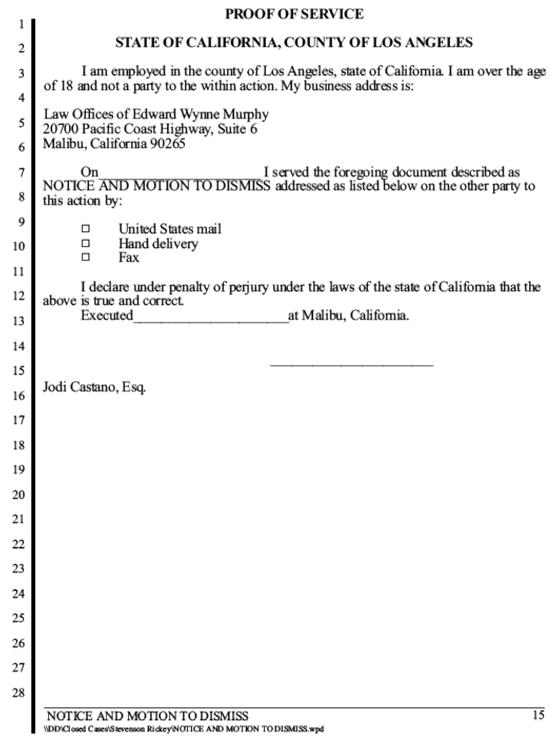Check the Fax checkbox

86,257
